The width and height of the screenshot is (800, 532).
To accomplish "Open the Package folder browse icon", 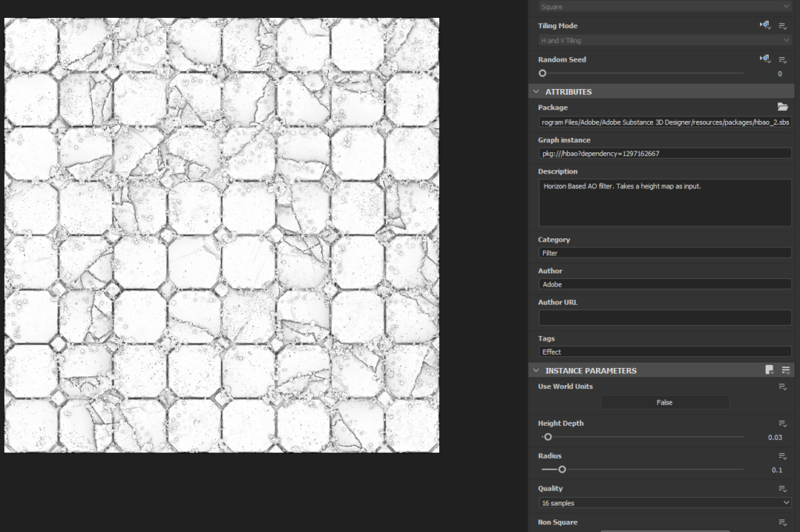I will coord(782,107).
